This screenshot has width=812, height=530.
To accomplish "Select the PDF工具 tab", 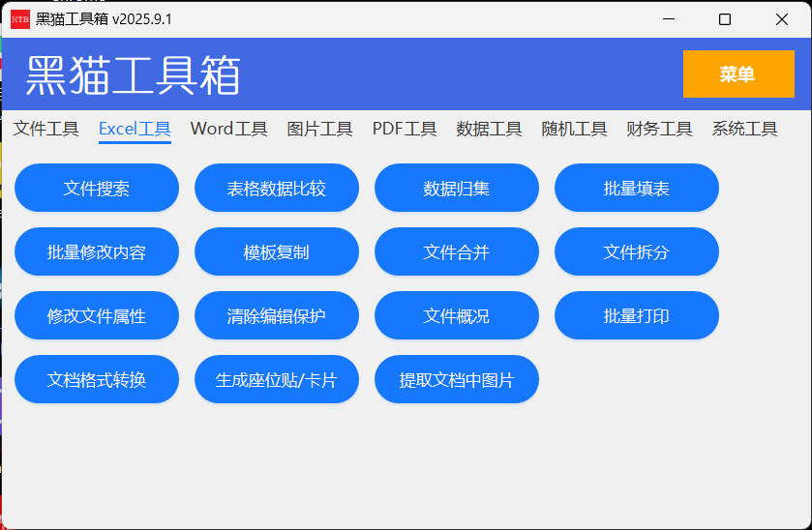I will point(405,129).
